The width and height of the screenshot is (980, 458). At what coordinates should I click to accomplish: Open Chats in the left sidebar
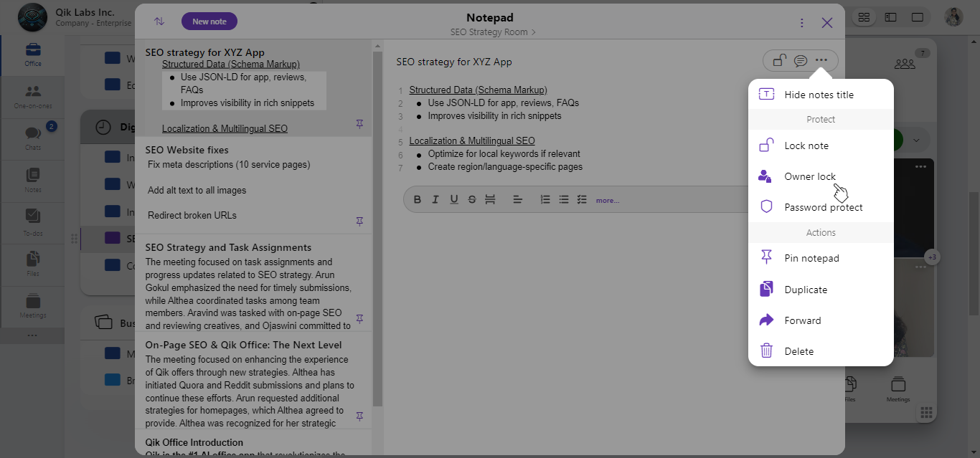click(33, 138)
